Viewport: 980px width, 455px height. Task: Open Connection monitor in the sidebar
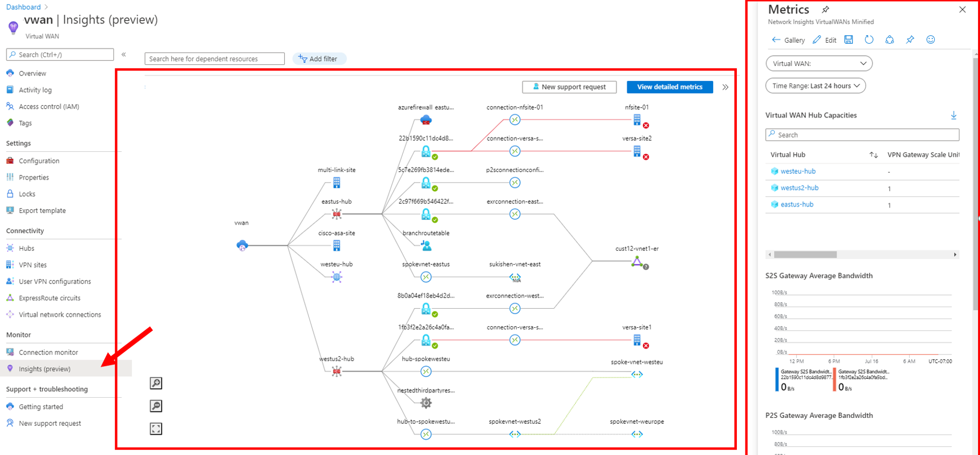48,352
